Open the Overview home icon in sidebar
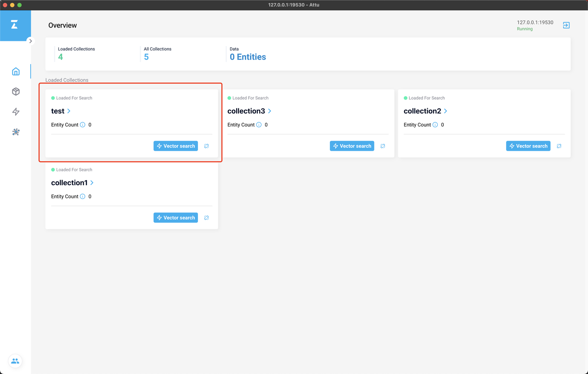 pyautogui.click(x=16, y=72)
